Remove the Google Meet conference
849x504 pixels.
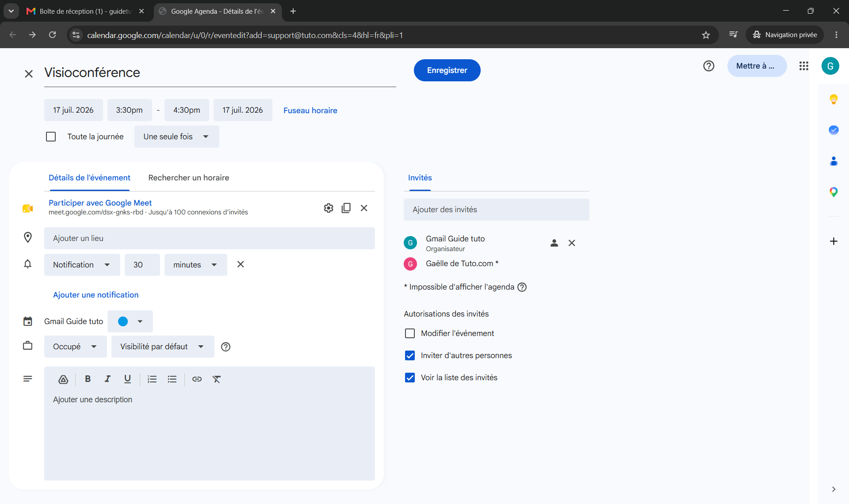tap(364, 208)
